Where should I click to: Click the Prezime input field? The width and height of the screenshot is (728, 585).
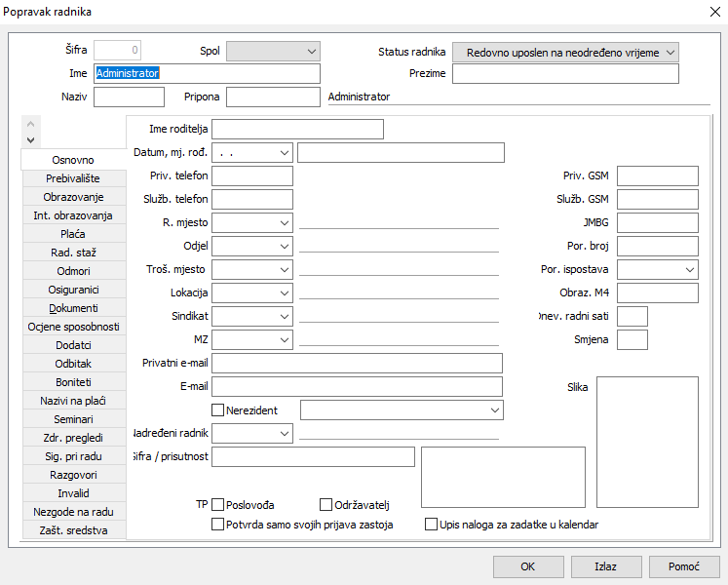coord(565,74)
